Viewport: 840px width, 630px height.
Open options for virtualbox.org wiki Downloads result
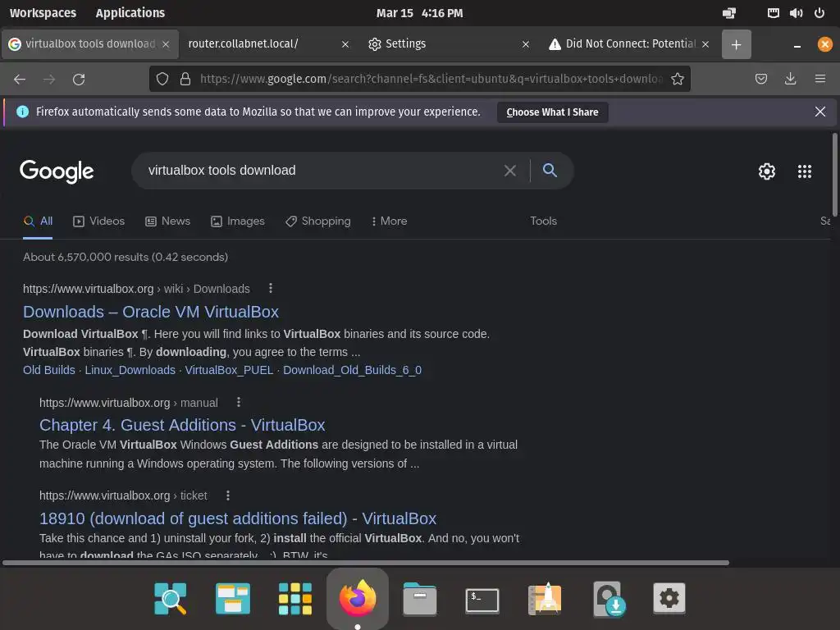point(271,288)
